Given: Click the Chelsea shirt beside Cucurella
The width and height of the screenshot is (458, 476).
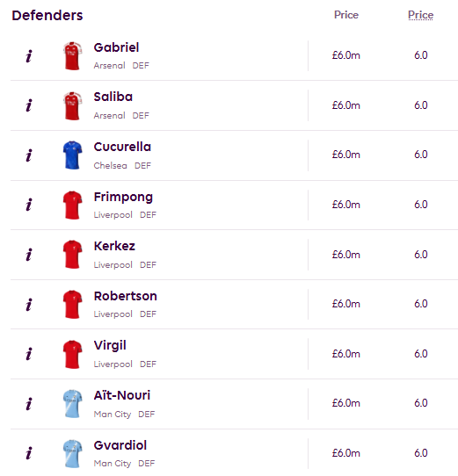Looking at the screenshot, I should click(x=72, y=155).
